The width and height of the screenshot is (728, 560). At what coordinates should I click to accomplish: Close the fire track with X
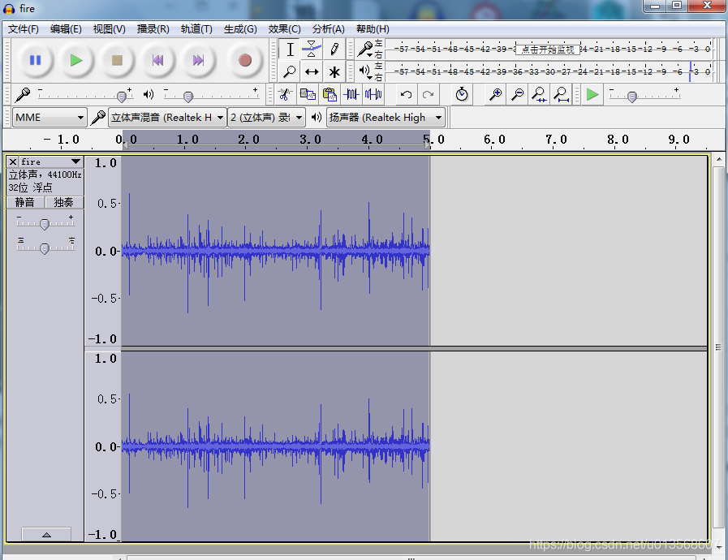click(x=13, y=162)
